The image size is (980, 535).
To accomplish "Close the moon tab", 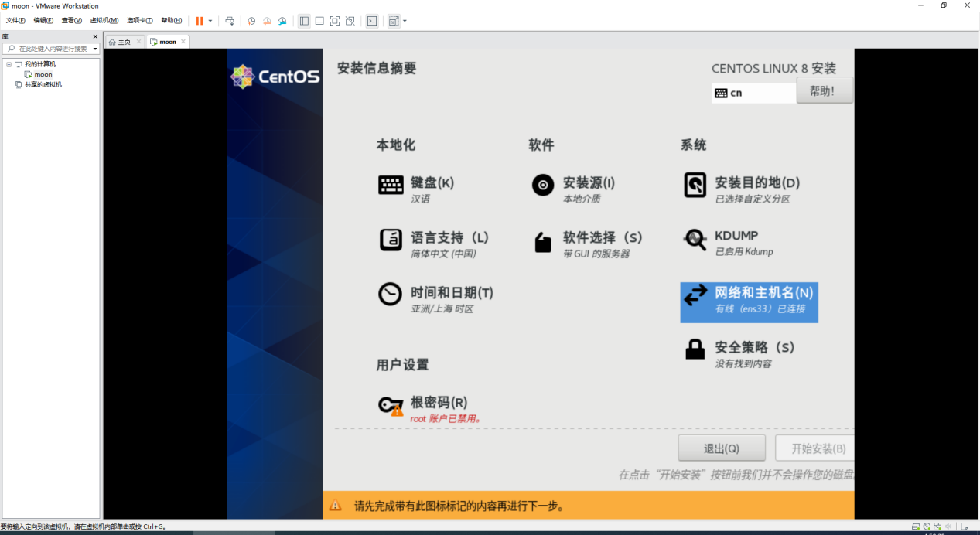I will click(x=183, y=42).
